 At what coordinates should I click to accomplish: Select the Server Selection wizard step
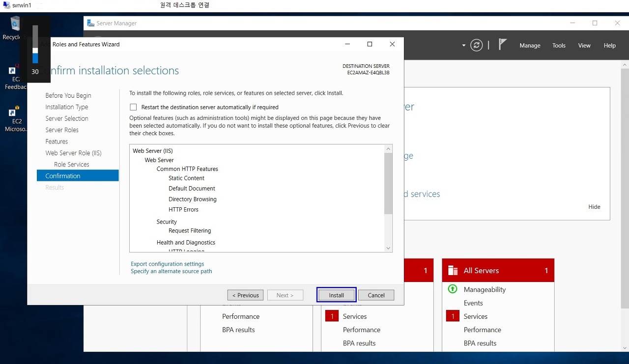(x=67, y=118)
